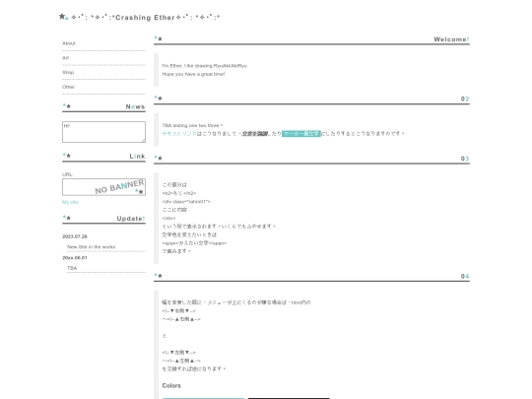Click the Crashing Ether site title

click(x=145, y=18)
